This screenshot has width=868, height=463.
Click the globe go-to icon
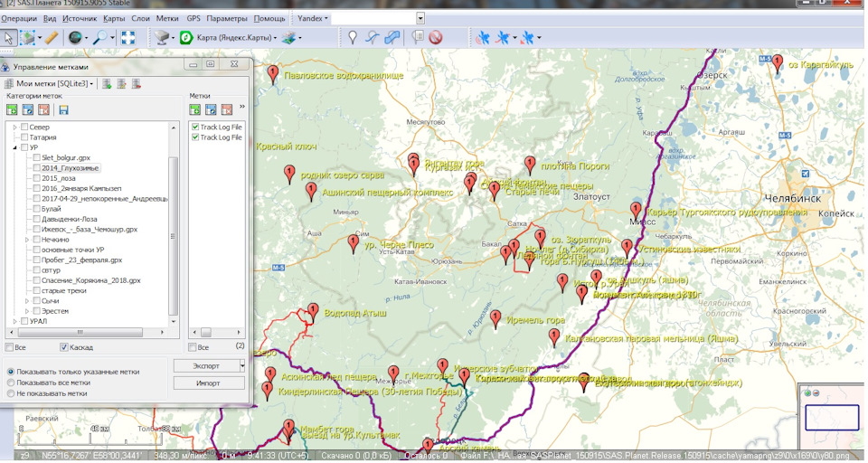tap(75, 38)
